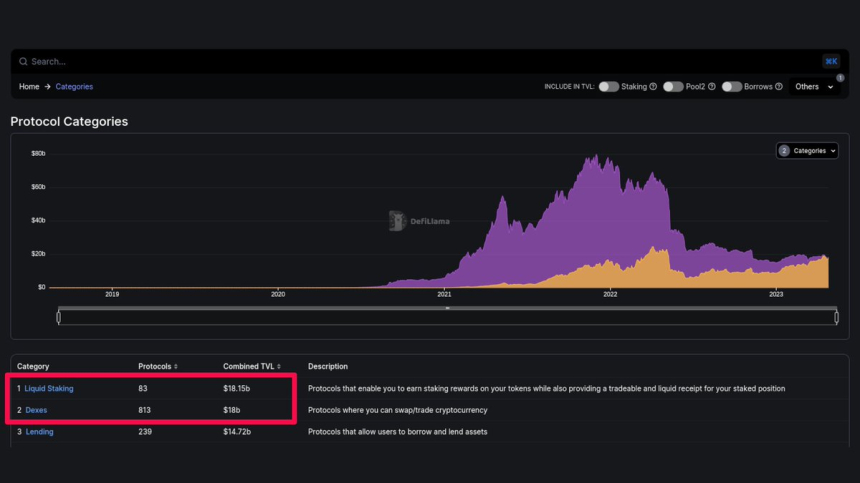The height and width of the screenshot is (483, 860).
Task: Enable the Staking toggle
Action: [608, 87]
